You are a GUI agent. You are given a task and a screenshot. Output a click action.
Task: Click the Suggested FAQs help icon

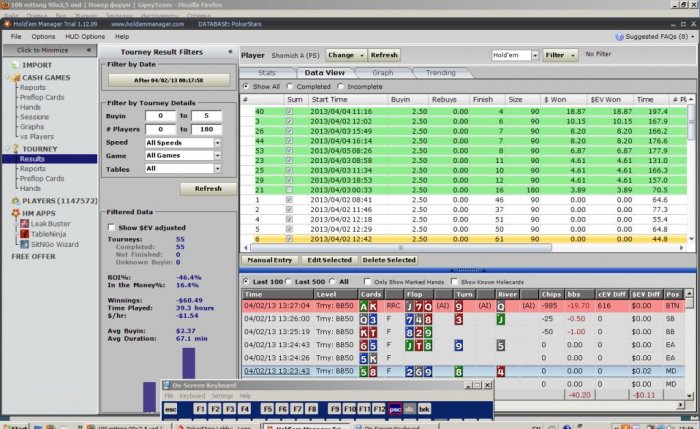click(x=619, y=37)
